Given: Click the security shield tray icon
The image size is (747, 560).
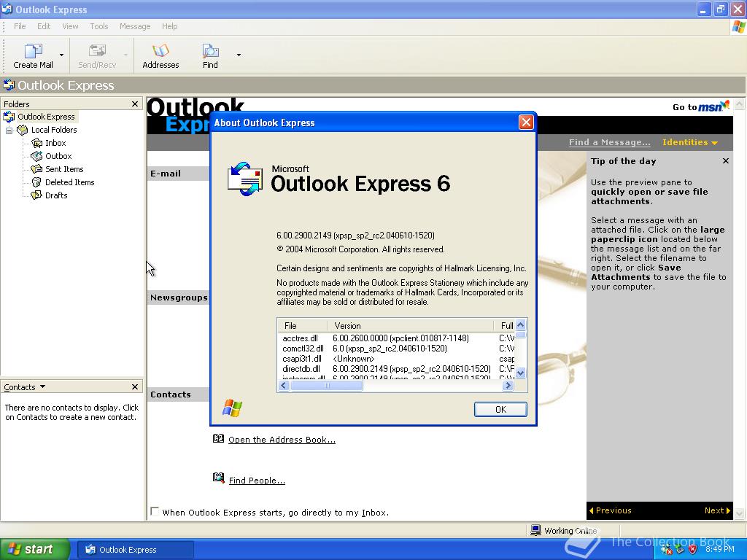Looking at the screenshot, I should [693, 550].
